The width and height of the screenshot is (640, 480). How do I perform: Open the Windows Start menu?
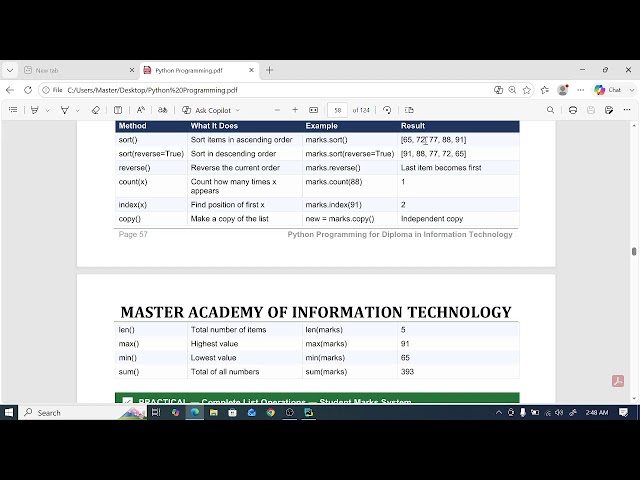pyautogui.click(x=9, y=413)
